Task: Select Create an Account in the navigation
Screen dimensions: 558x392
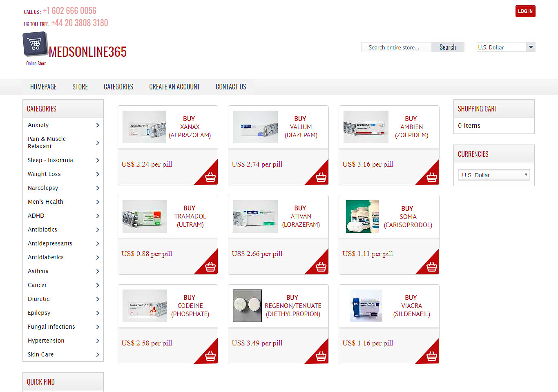Action: (174, 87)
